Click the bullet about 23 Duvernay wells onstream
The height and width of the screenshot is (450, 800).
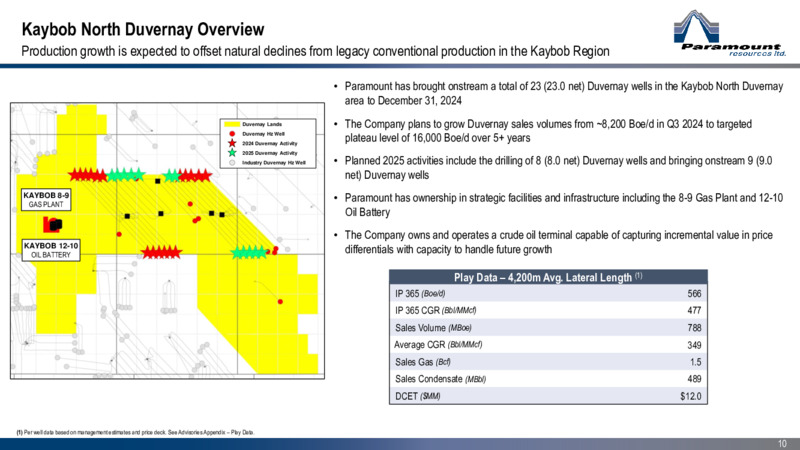(x=563, y=93)
